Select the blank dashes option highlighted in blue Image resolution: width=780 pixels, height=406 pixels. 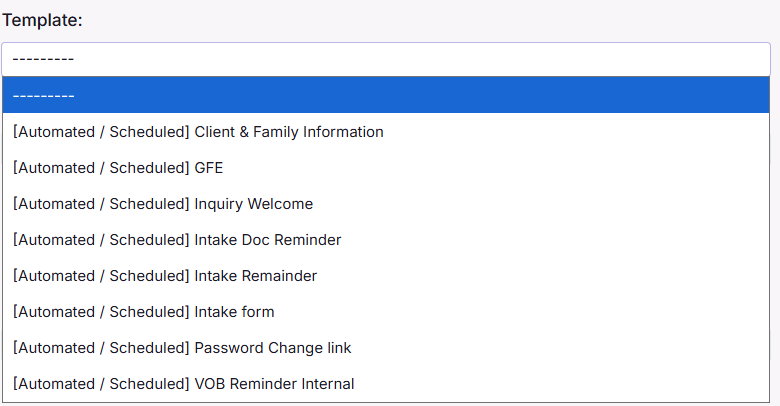tap(385, 96)
